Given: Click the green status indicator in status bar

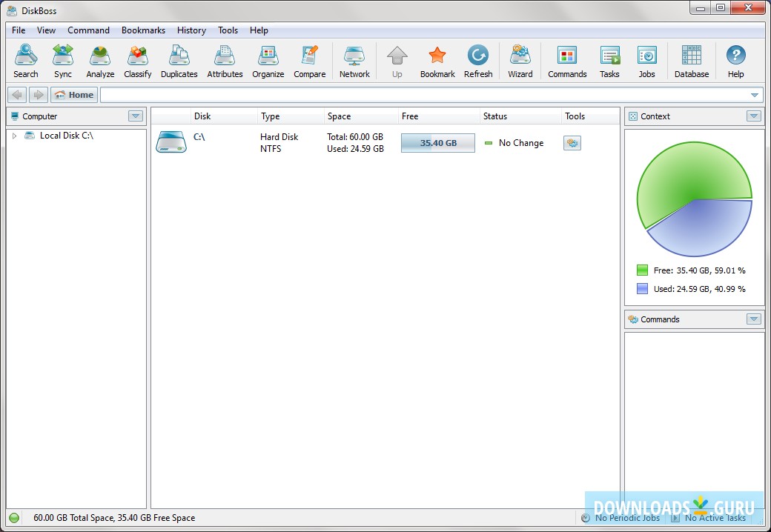Looking at the screenshot, I should pos(14,518).
